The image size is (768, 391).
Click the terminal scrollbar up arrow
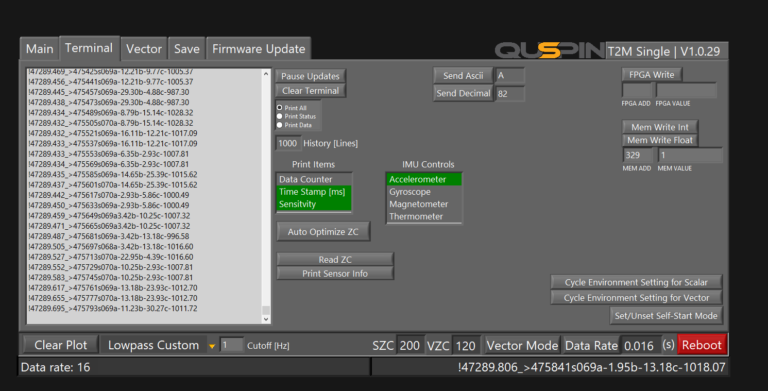click(x=266, y=74)
